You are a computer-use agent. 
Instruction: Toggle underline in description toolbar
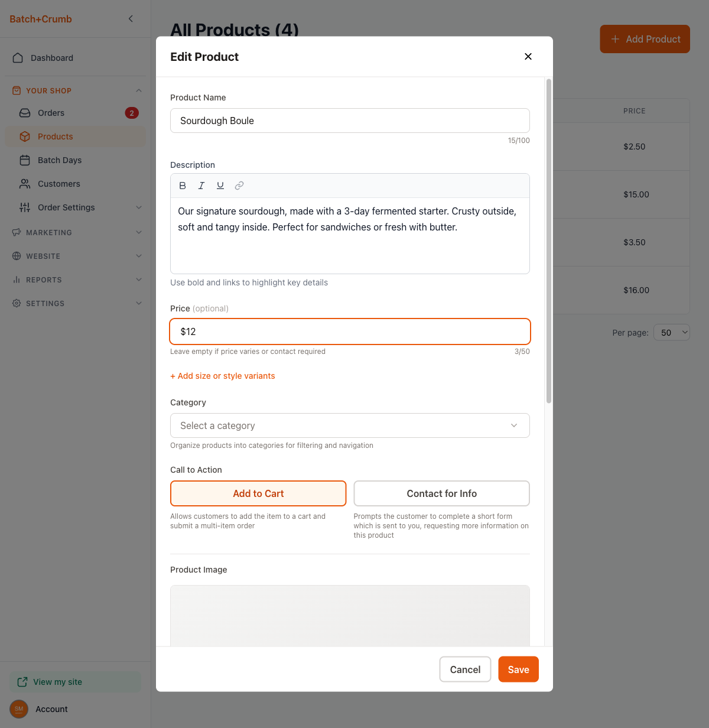220,186
